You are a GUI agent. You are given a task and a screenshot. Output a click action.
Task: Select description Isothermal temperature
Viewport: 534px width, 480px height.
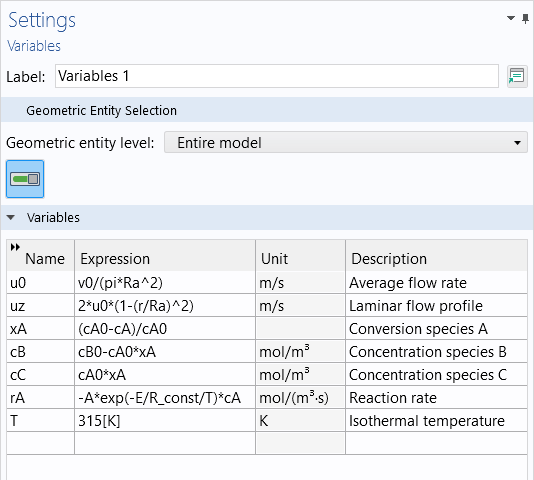coord(436,421)
